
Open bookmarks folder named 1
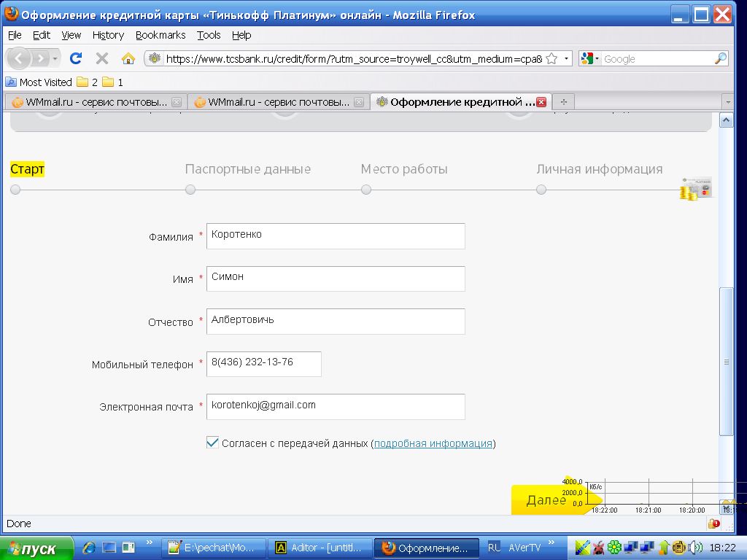tap(113, 82)
